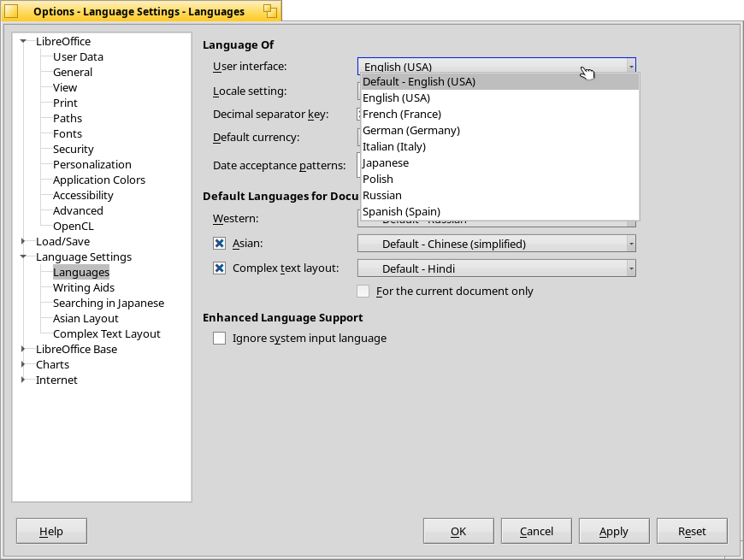Select Polish in the language list
This screenshot has width=744, height=560.
(x=500, y=179)
